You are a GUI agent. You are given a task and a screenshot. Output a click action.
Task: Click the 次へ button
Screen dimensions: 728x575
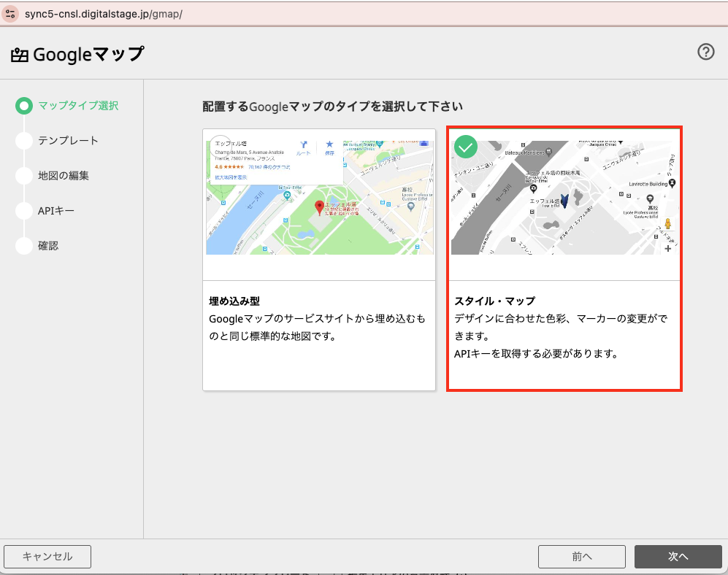pos(678,557)
